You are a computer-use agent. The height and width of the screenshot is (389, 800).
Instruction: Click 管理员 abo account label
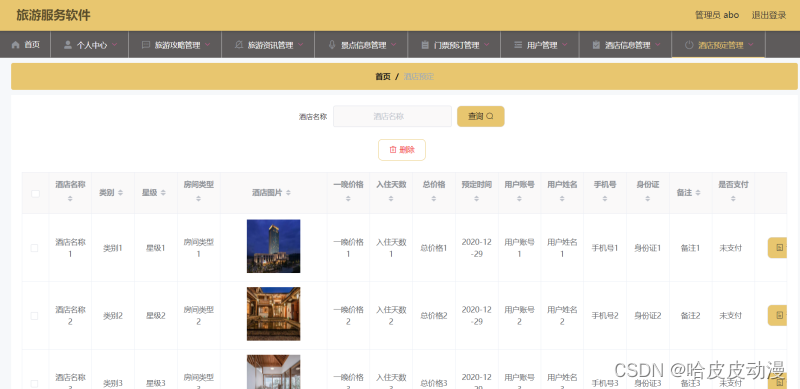click(717, 15)
